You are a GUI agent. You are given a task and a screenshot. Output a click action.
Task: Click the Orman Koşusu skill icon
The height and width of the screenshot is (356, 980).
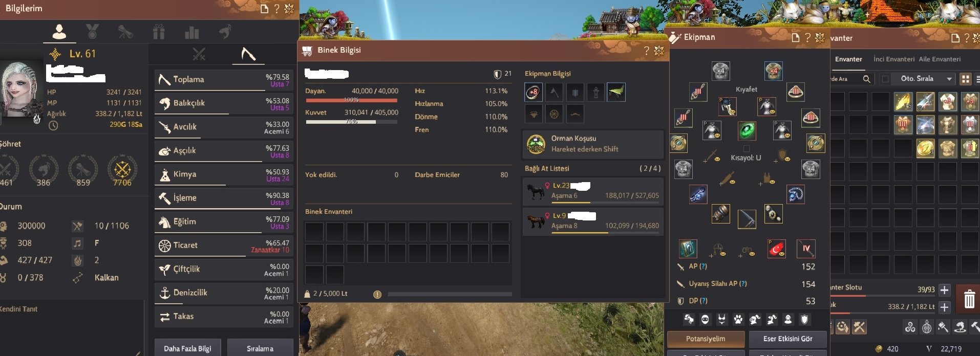536,144
